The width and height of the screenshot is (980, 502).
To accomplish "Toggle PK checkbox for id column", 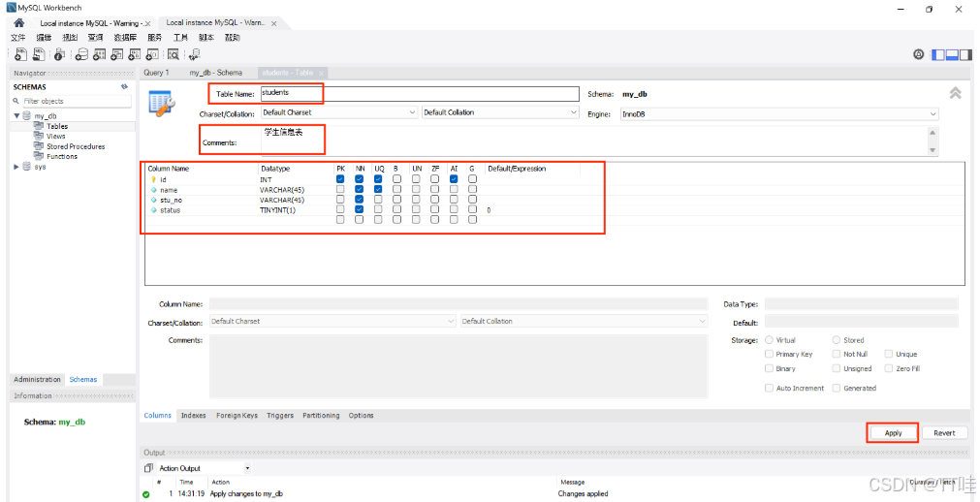I will [340, 179].
